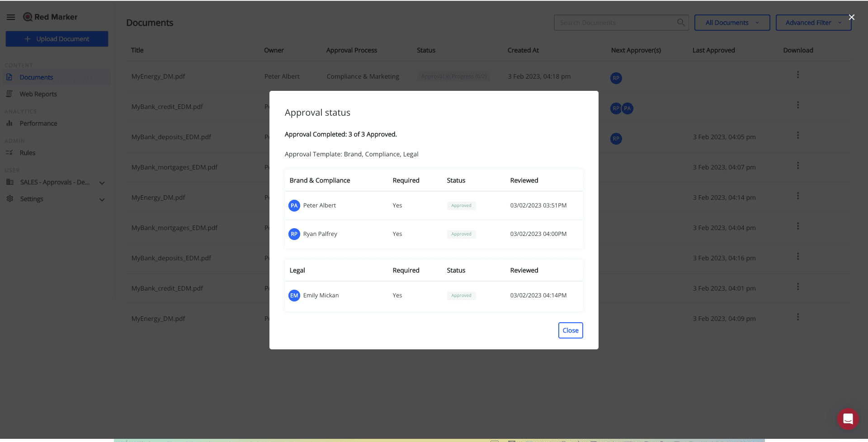Click Peter Albert's PA avatar
Viewport: 868px width, 442px height.
294,206
